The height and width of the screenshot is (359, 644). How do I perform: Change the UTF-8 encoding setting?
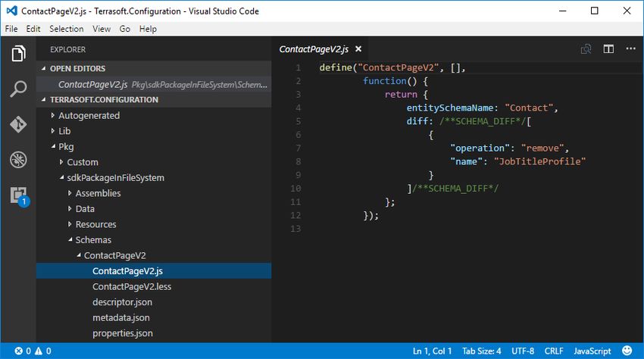point(523,351)
